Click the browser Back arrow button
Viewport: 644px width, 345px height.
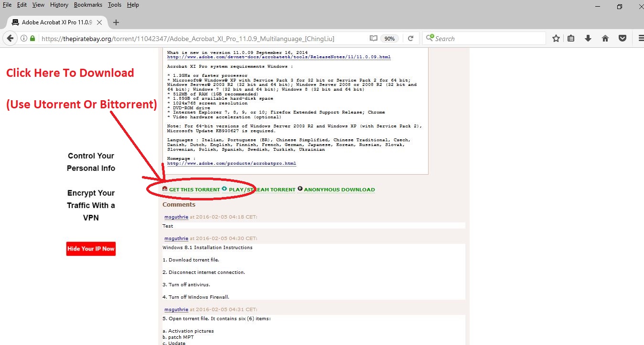pos(10,39)
